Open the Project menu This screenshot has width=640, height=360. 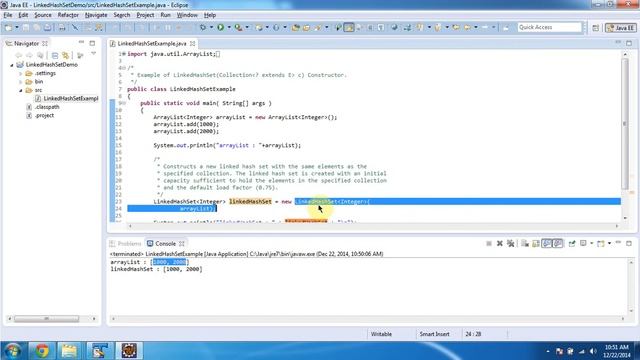[x=145, y=15]
